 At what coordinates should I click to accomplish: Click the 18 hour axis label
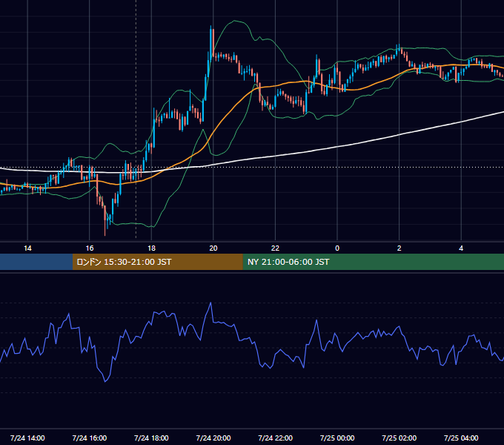[151, 248]
